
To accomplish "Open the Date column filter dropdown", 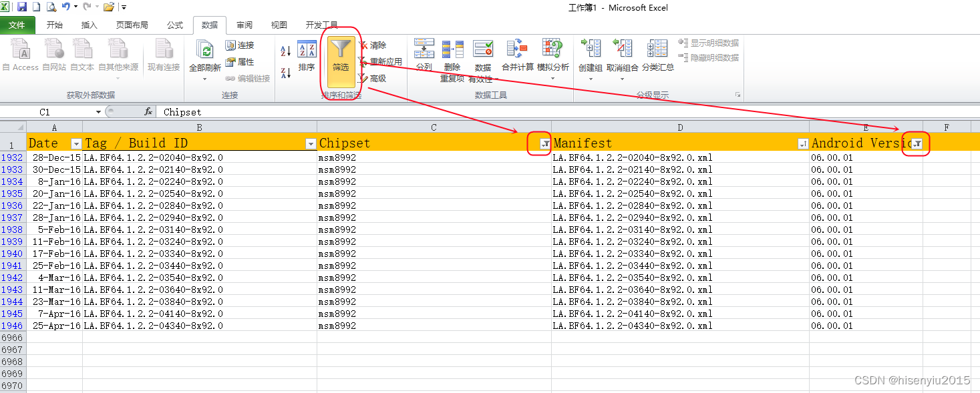I will pos(76,144).
